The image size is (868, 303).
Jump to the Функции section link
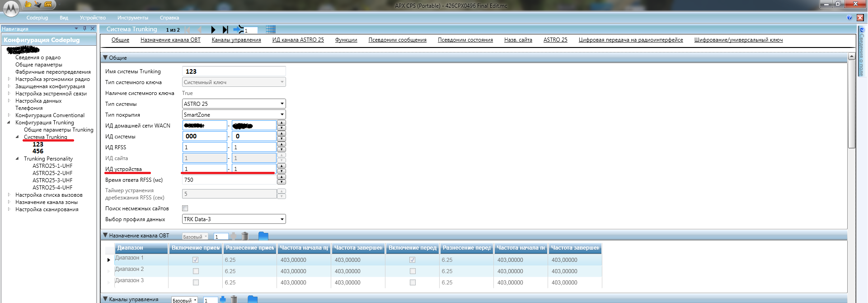tap(346, 40)
